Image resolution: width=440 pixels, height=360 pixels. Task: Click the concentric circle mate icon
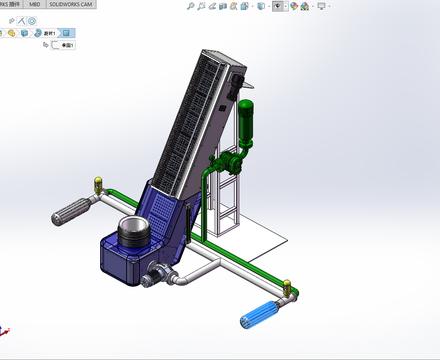(x=32, y=21)
